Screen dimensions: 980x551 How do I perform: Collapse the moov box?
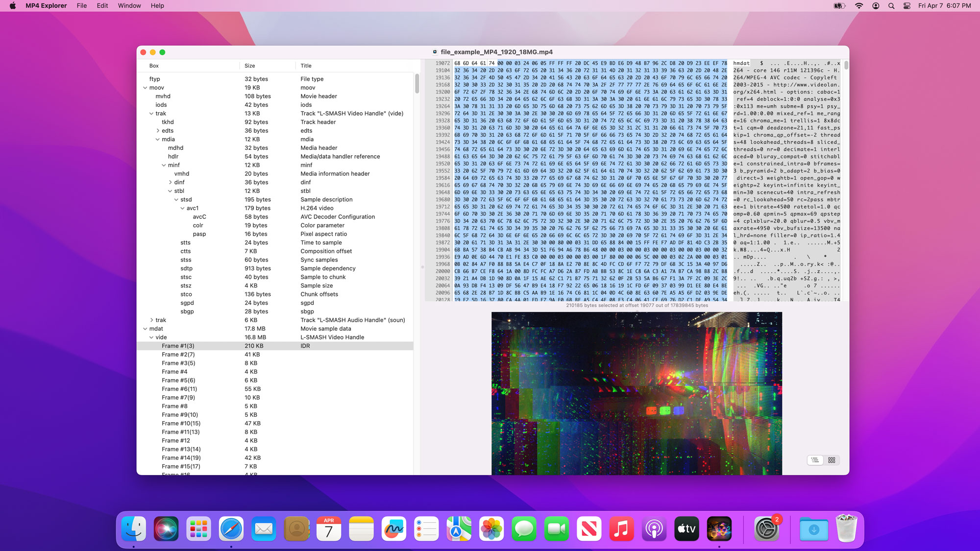point(145,88)
